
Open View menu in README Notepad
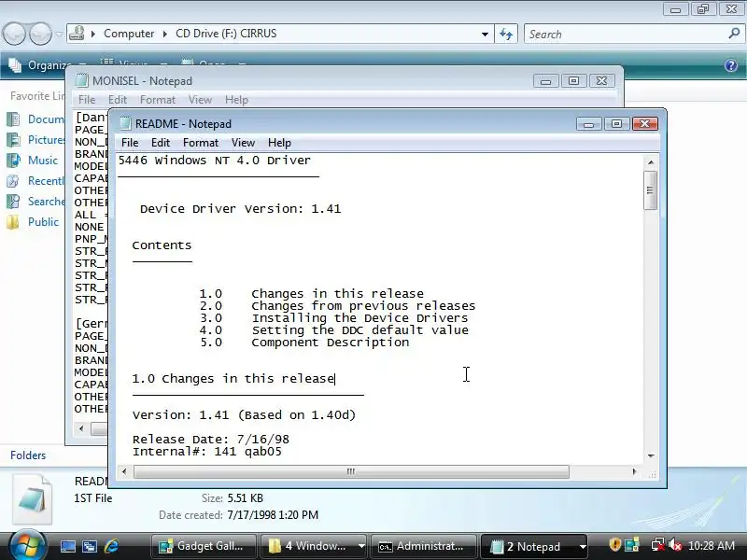click(x=243, y=143)
